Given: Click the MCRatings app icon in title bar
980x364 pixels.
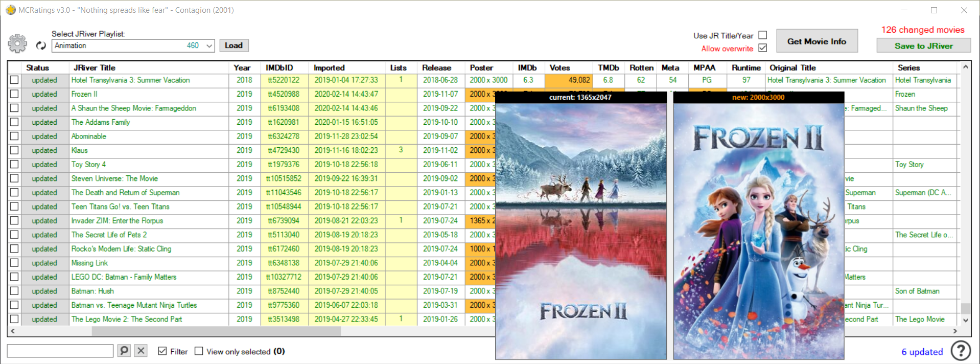Looking at the screenshot, I should (x=10, y=10).
